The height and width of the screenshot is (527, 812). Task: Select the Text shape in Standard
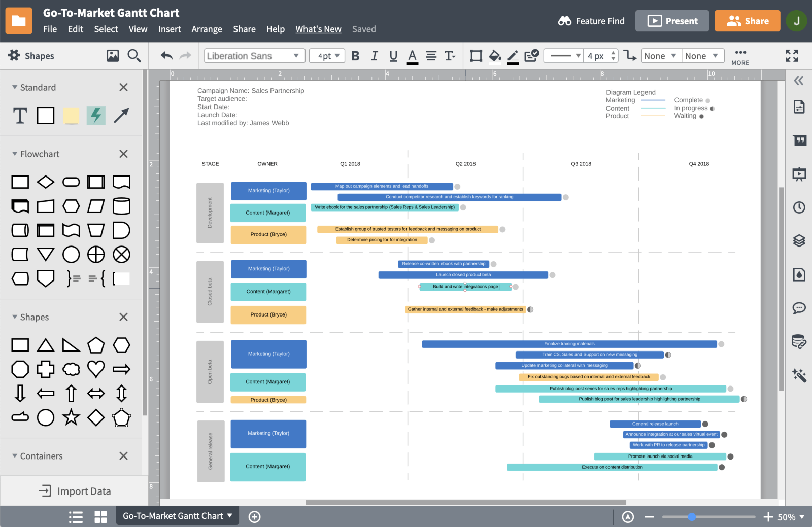pos(20,116)
